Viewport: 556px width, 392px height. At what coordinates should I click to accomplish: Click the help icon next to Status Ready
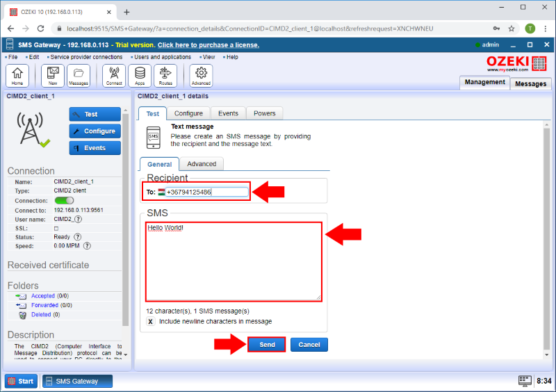tap(77, 236)
